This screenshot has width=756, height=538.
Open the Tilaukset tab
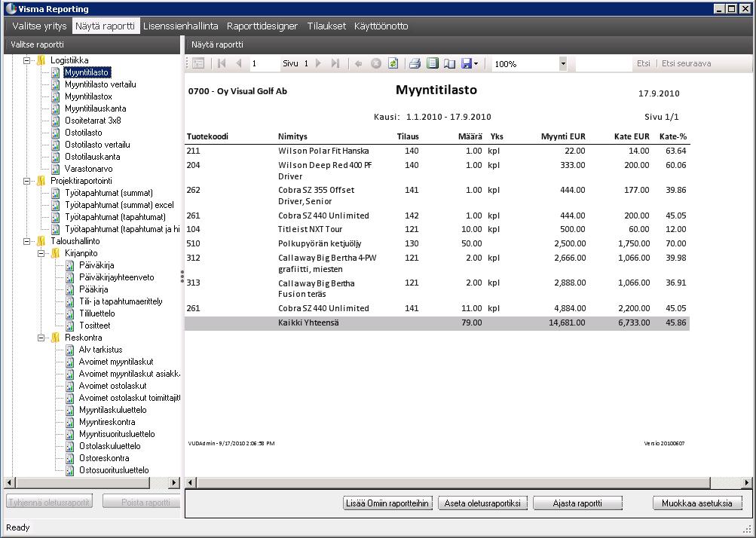coord(326,26)
